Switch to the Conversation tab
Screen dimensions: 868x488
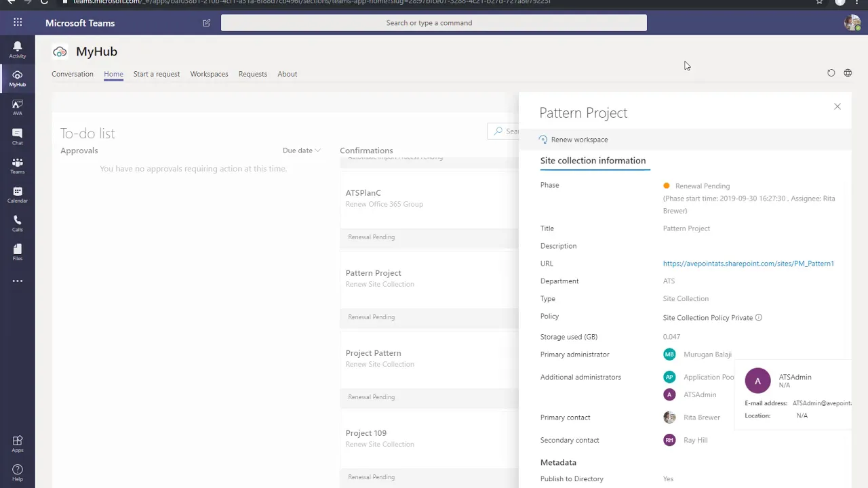pyautogui.click(x=73, y=74)
